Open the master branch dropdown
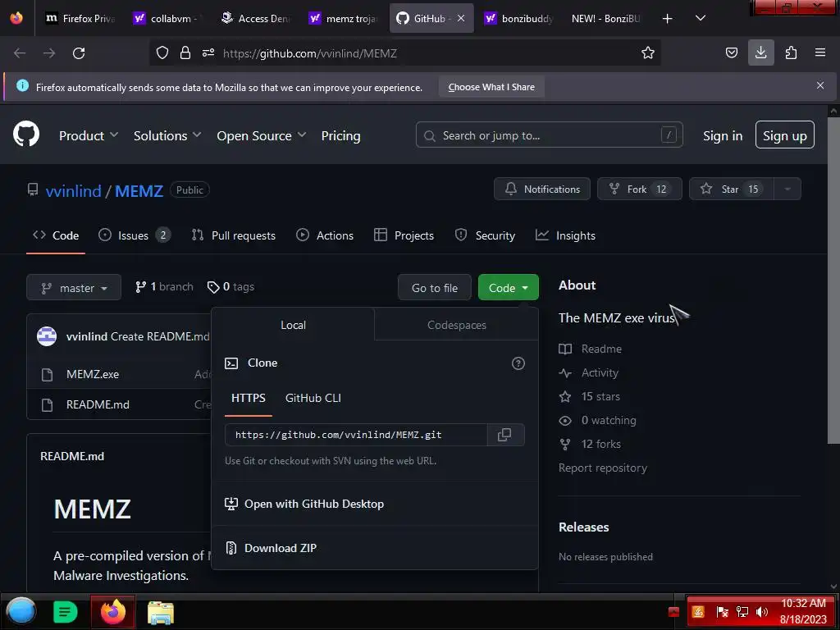This screenshot has height=630, width=840. coord(74,288)
